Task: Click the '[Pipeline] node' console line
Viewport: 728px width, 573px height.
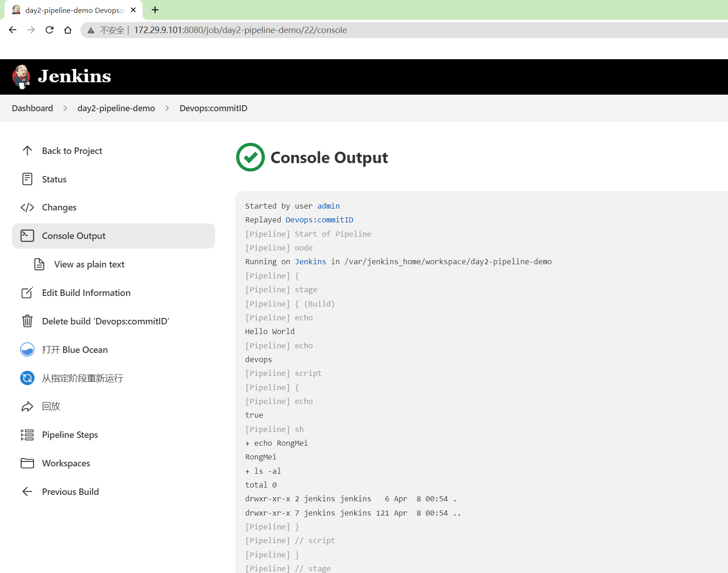Action: click(x=279, y=248)
